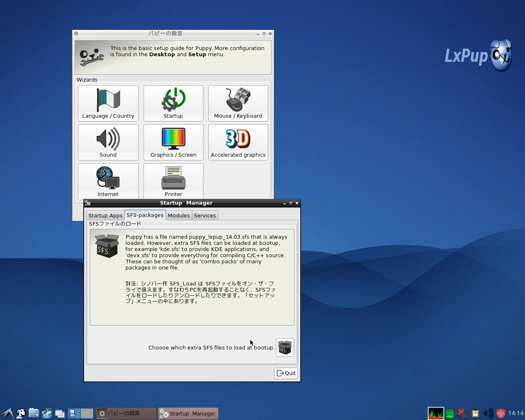Click the Startup Manager window title bar

click(x=186, y=203)
